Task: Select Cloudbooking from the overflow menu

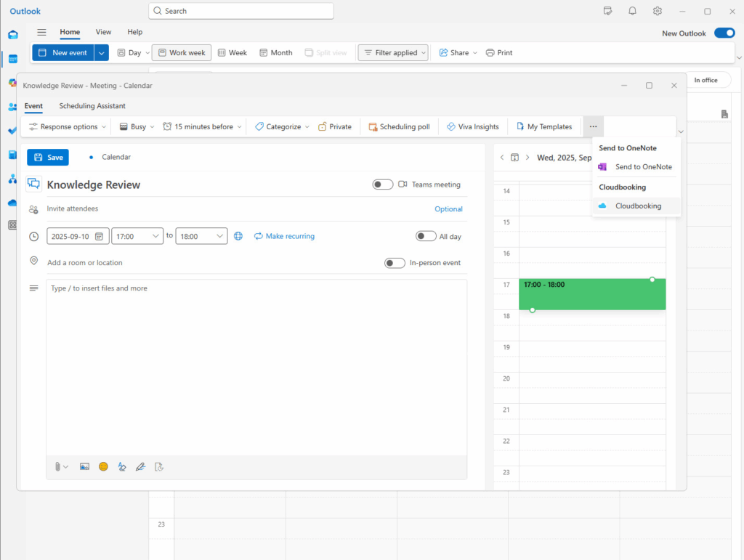Action: point(637,206)
